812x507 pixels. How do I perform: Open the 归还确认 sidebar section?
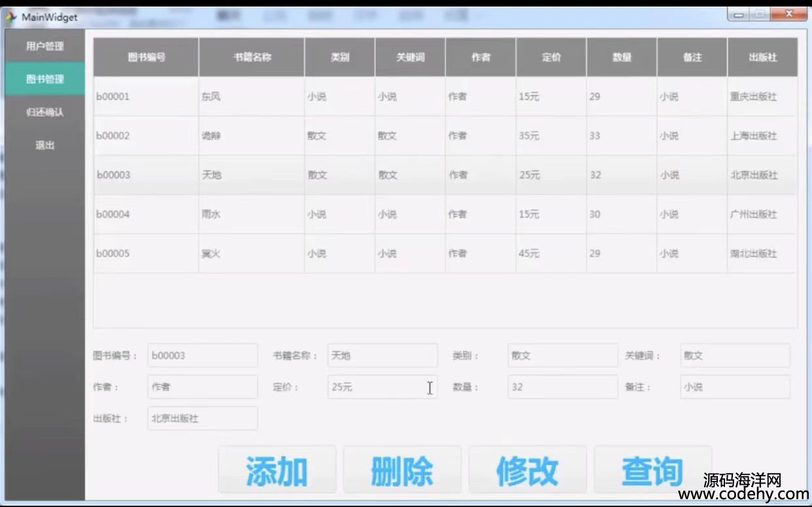(x=45, y=112)
